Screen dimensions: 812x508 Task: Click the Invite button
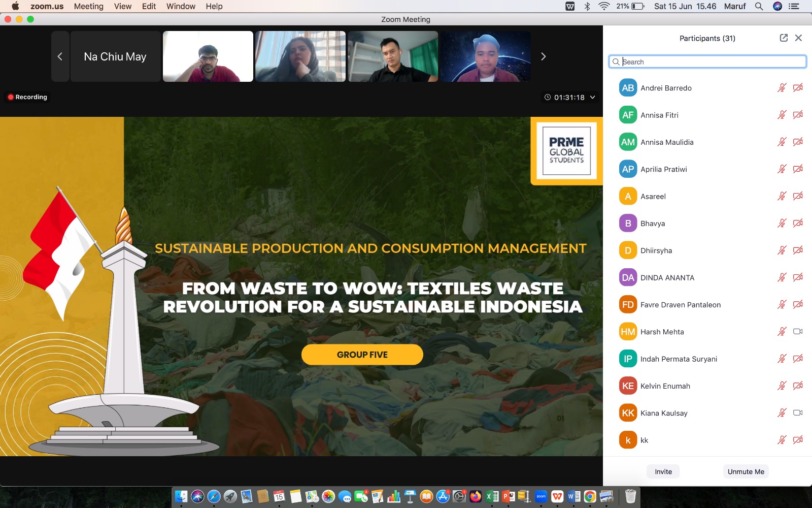tap(663, 471)
